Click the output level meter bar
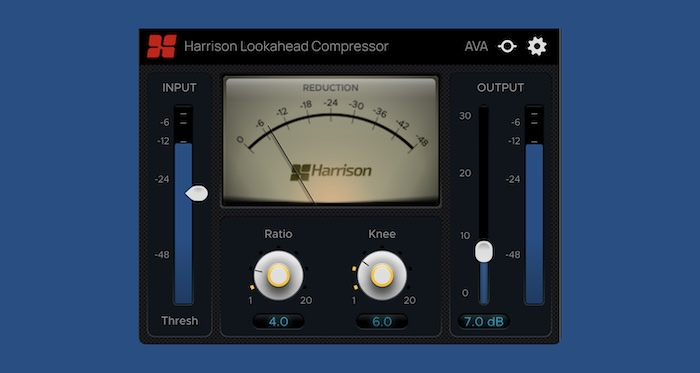The width and height of the screenshot is (700, 373). (x=534, y=205)
